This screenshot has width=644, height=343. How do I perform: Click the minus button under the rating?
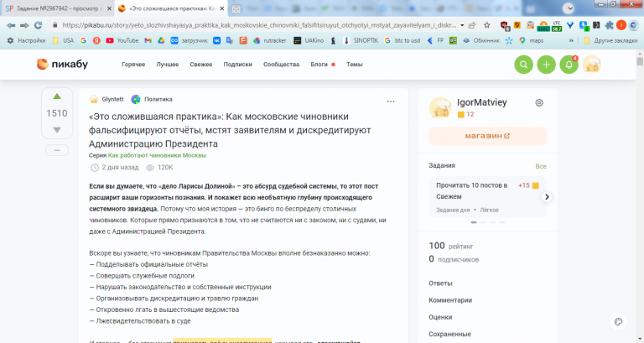coord(57,150)
